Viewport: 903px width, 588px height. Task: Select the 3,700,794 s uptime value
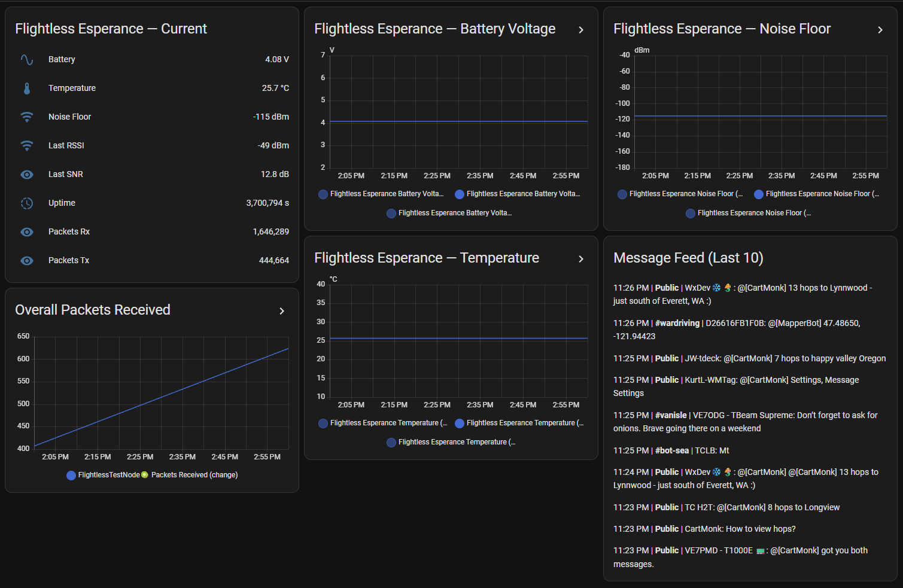[267, 203]
